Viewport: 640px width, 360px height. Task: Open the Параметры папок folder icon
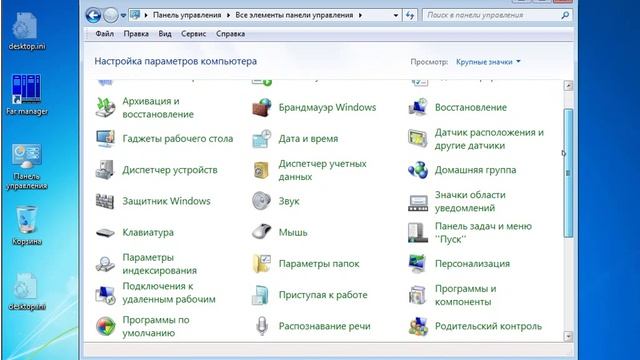(262, 264)
